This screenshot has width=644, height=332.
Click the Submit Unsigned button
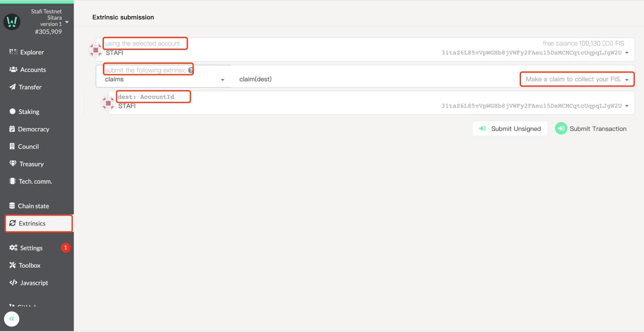510,129
